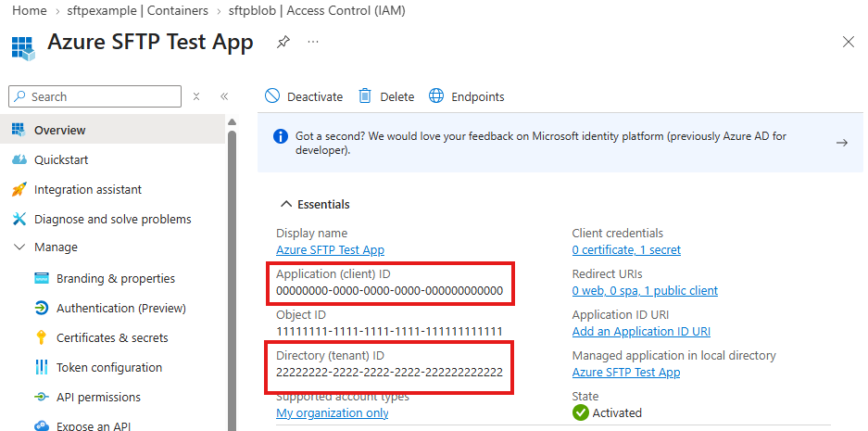Click the Search box in sidebar
The height and width of the screenshot is (431, 868).
94,96
